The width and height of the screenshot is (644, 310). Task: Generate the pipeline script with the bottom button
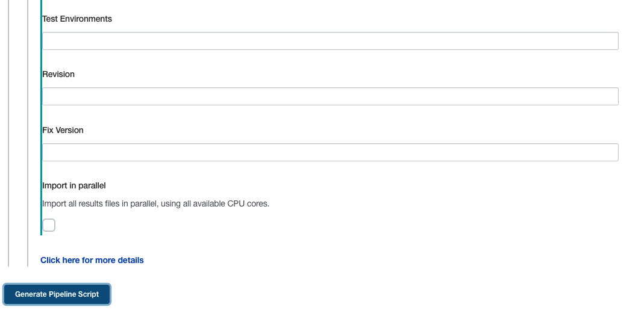click(x=57, y=294)
